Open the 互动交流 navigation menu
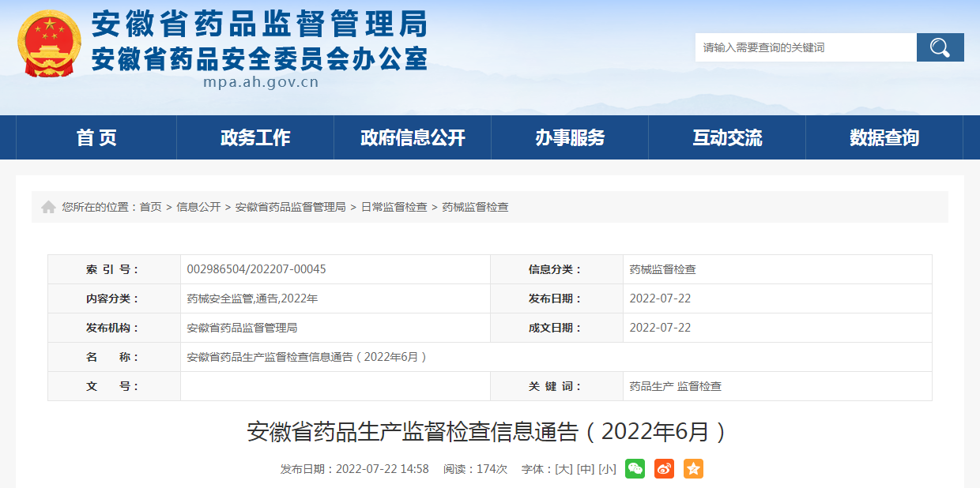980x488 pixels. (727, 137)
